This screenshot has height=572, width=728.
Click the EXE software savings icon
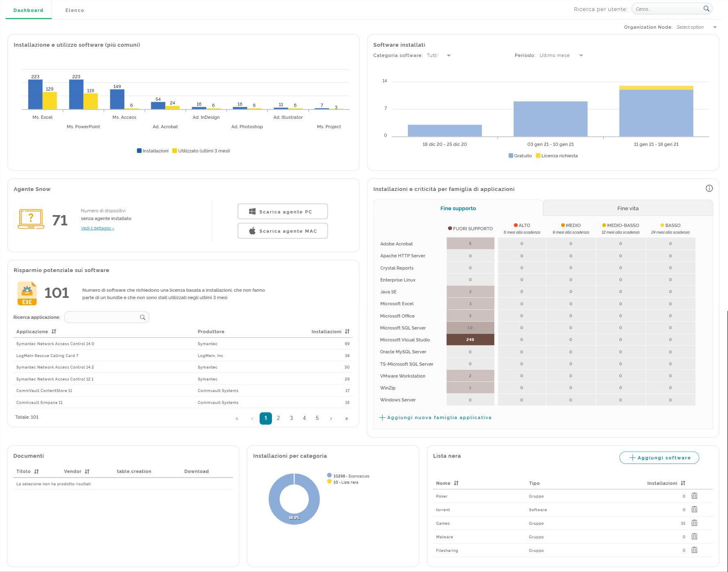coord(27,293)
